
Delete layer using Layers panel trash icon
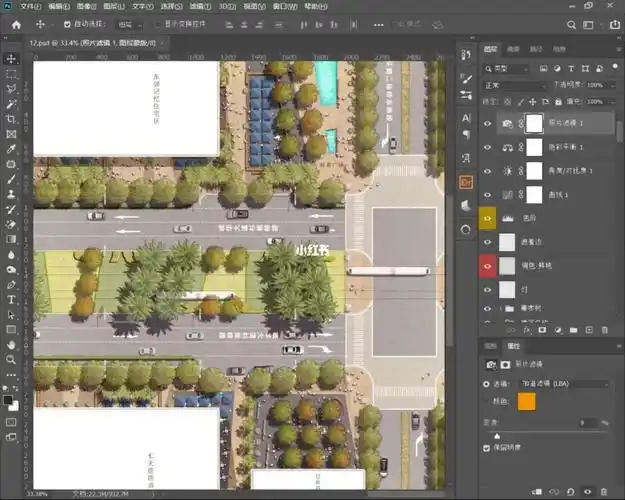coord(606,328)
